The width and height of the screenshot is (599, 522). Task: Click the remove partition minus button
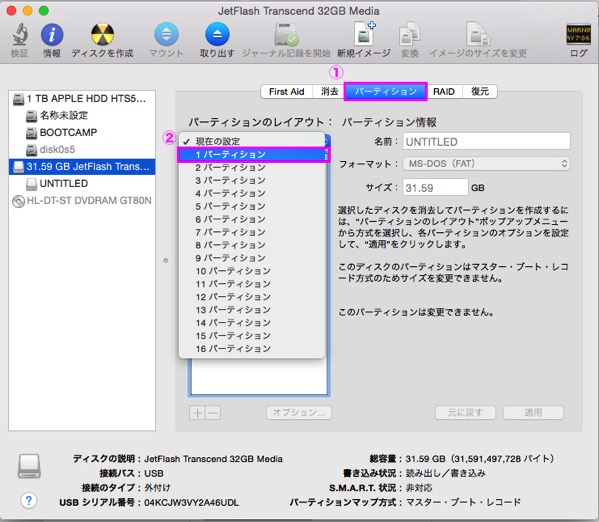coord(213,413)
